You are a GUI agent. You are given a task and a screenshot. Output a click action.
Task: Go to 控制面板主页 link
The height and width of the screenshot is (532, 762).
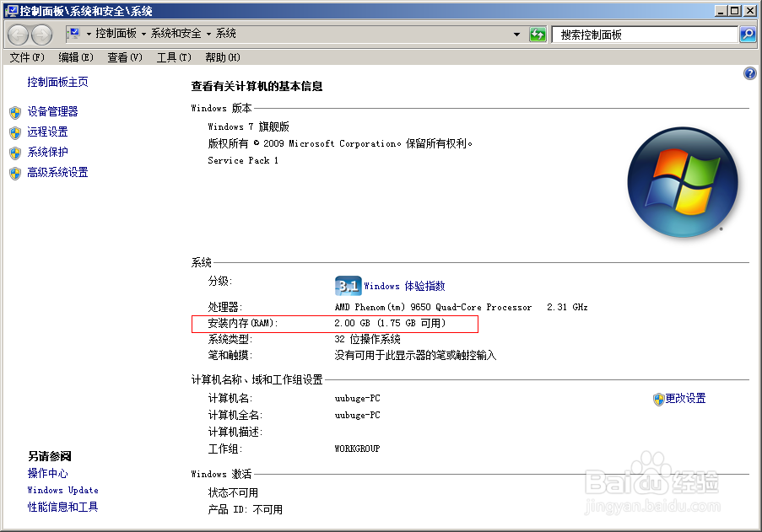pyautogui.click(x=58, y=82)
